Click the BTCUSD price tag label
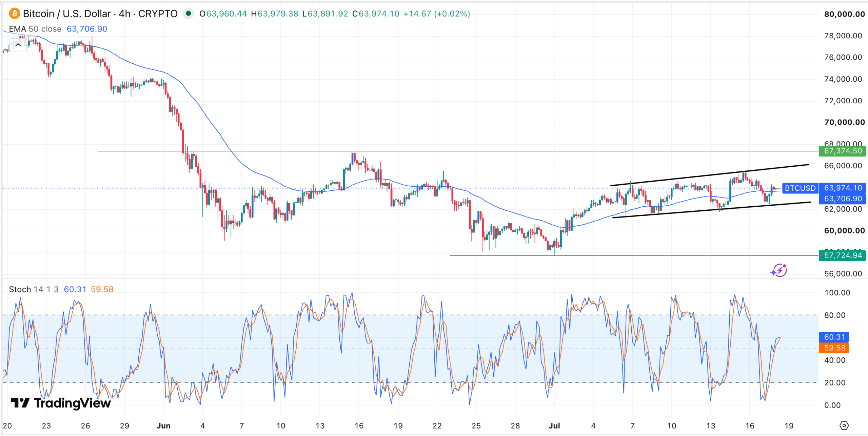Screen dimensions: 868x436 point(800,188)
